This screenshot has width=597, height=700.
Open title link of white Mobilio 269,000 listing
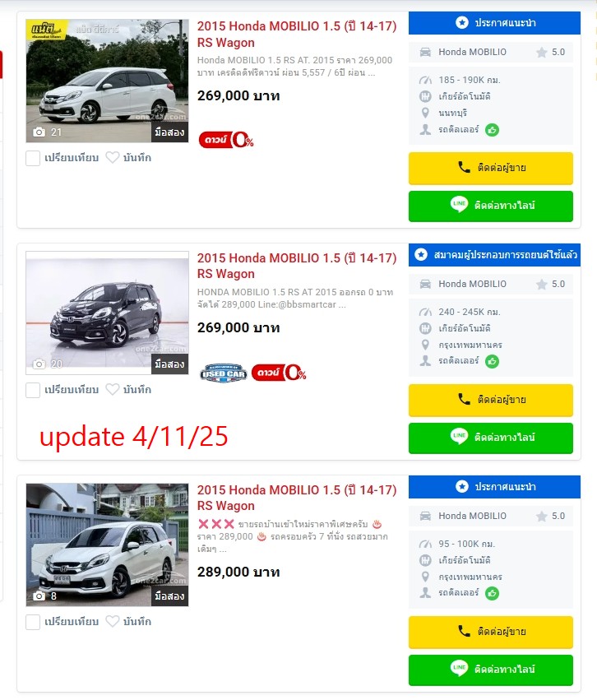[x=297, y=35]
